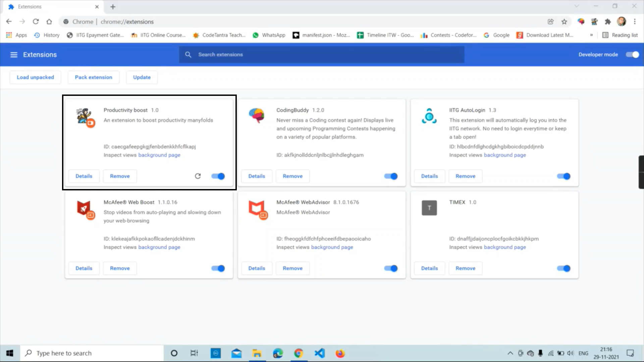Reload the Productivity boost extension
Viewport: 644px width, 362px height.
198,176
